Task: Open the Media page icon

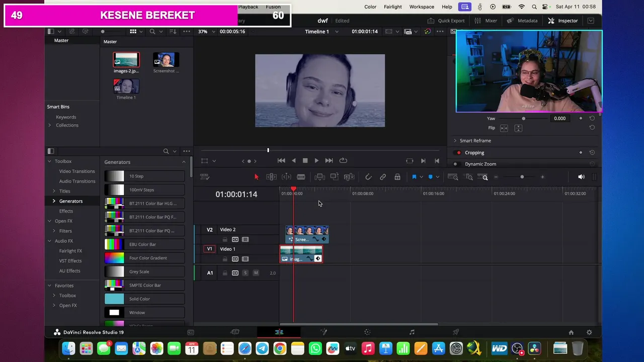Action: point(191,332)
